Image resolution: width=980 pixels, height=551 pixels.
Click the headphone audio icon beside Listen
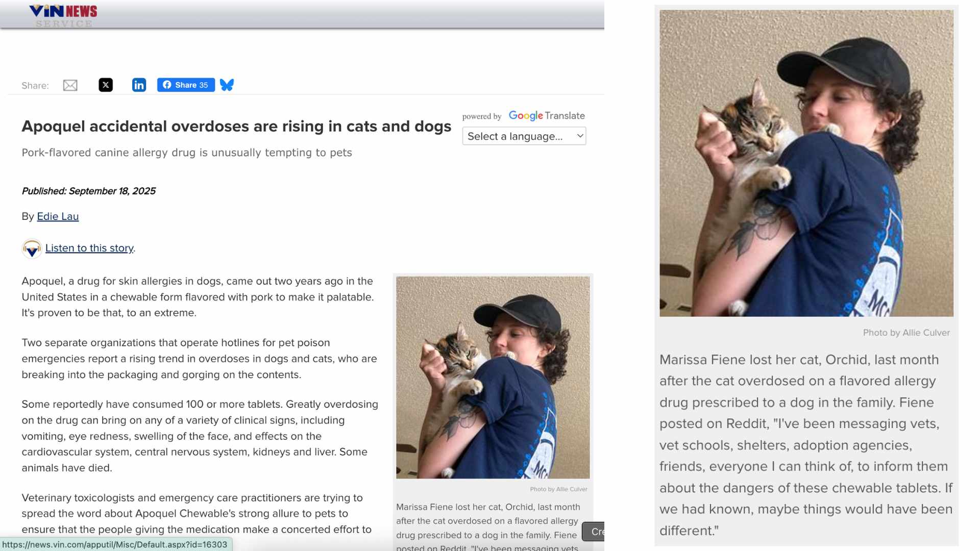[32, 248]
